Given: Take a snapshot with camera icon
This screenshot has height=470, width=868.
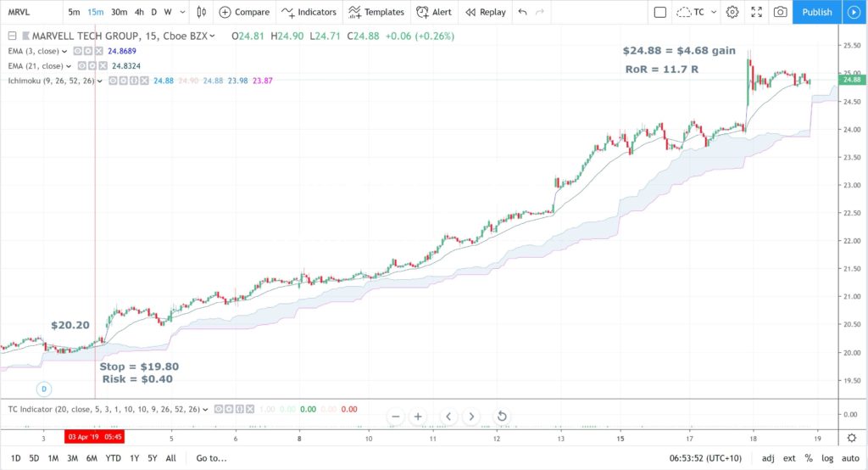Looking at the screenshot, I should [780, 12].
